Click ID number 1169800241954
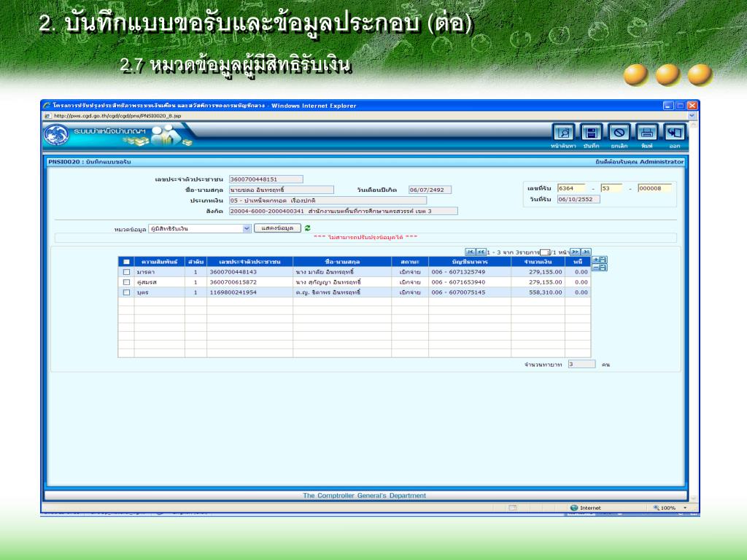Screen dimensions: 747x560 coord(233,292)
